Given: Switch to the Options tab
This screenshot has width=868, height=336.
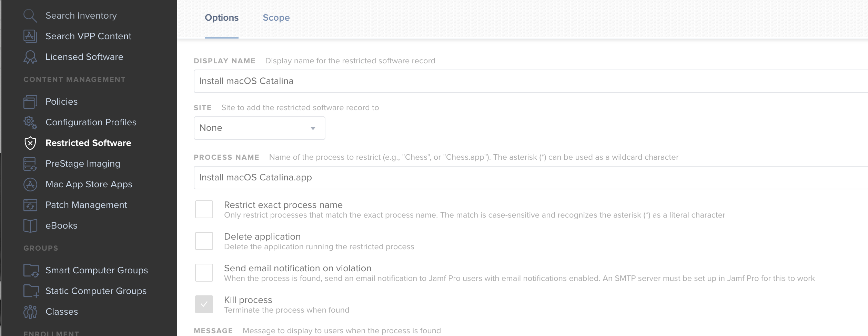Looking at the screenshot, I should [x=222, y=18].
